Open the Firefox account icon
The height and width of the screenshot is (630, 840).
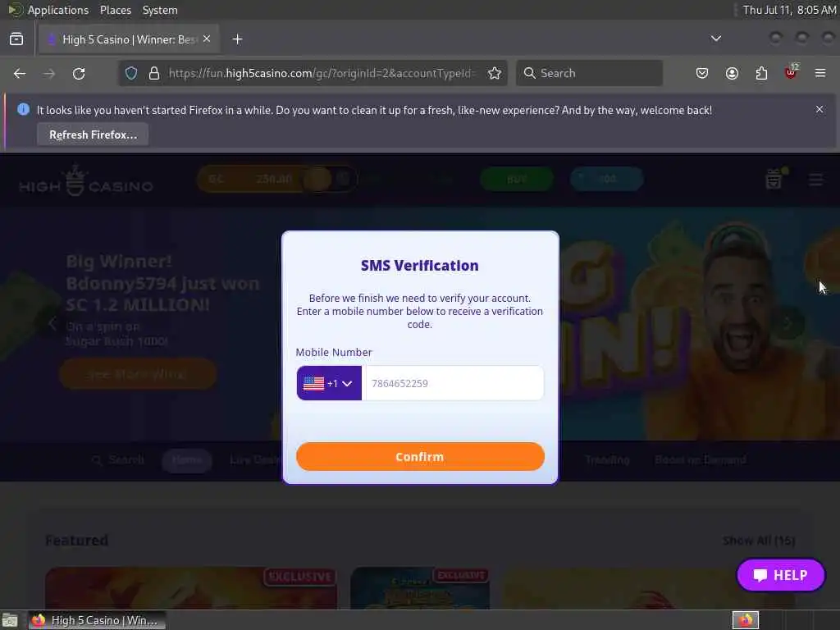[732, 73]
